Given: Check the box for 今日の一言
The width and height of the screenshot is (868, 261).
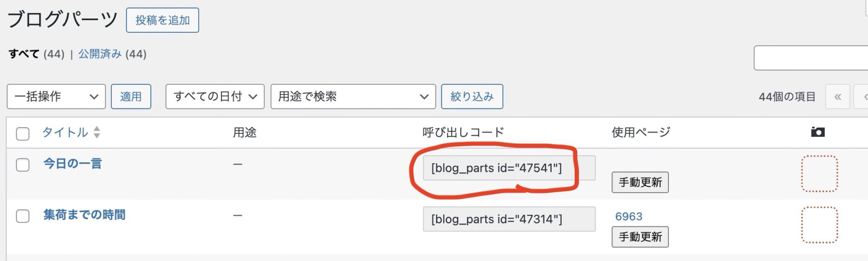Looking at the screenshot, I should 23,165.
